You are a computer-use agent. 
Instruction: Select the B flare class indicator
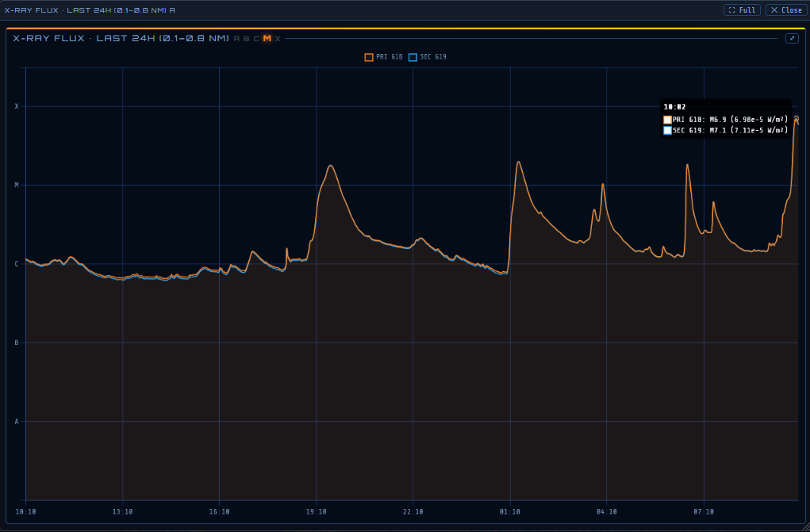(247, 39)
